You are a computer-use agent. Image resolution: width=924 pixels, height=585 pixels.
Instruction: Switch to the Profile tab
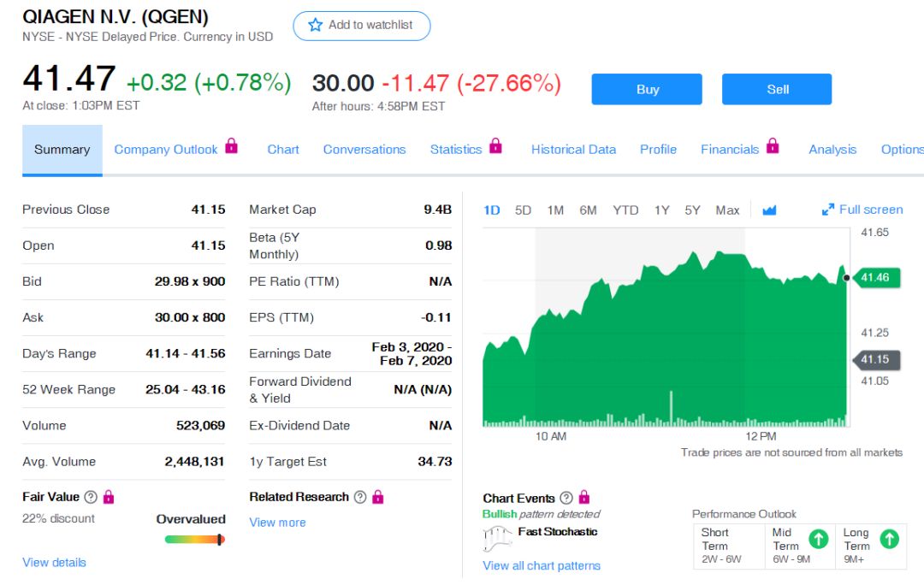[658, 150]
